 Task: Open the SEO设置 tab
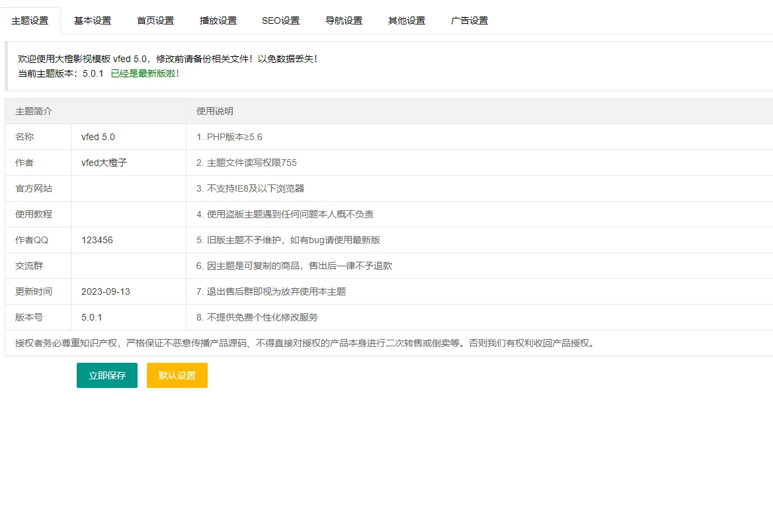click(x=280, y=20)
